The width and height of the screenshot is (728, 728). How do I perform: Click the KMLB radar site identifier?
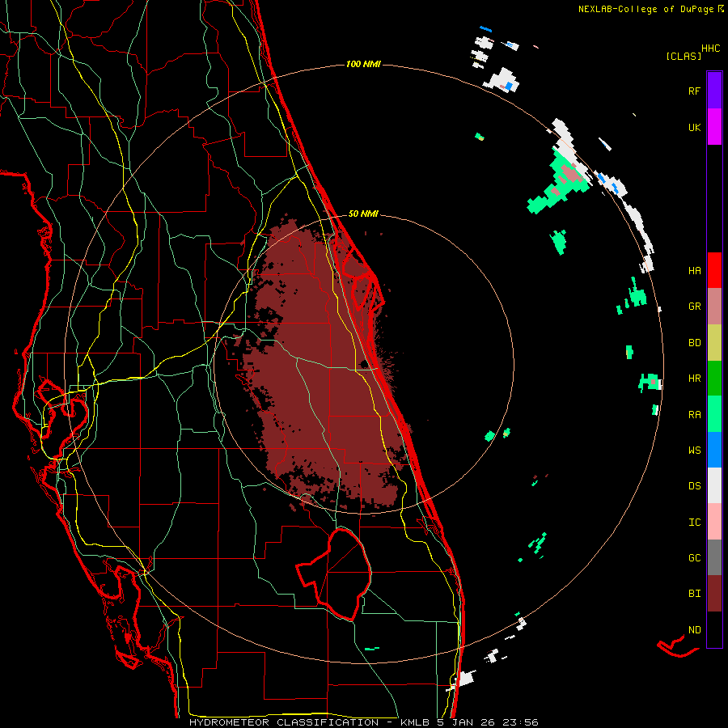[417, 722]
